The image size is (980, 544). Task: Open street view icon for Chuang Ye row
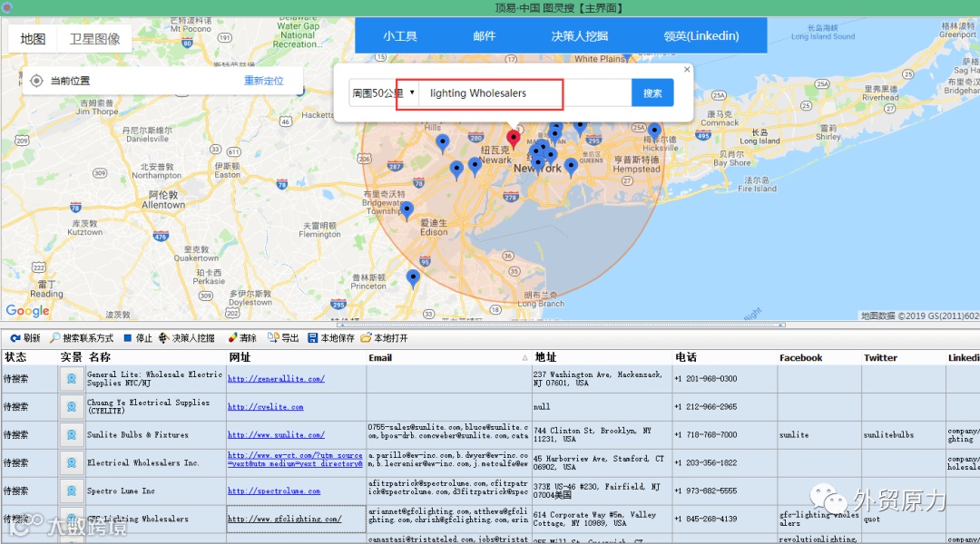click(72, 406)
